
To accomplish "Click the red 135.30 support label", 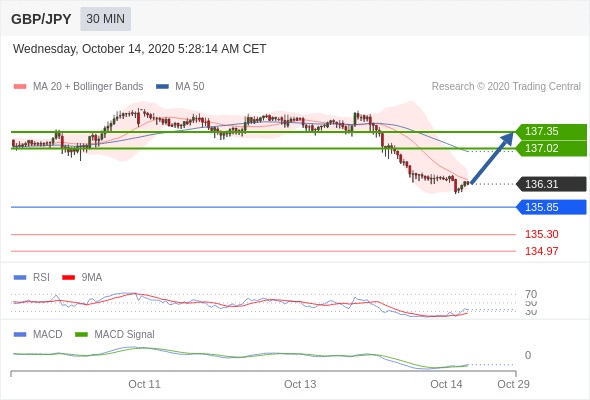I will 541,234.
